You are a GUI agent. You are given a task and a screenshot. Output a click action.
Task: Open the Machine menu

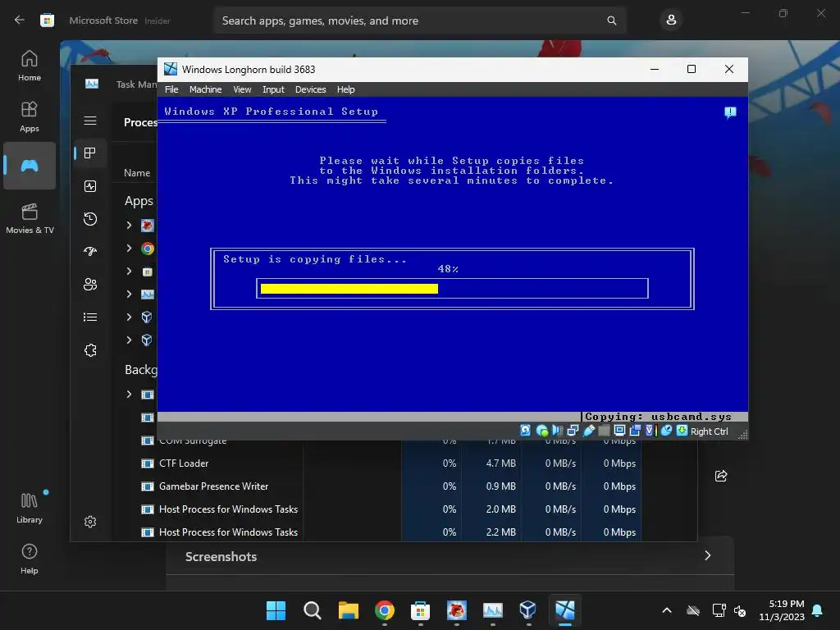tap(205, 89)
